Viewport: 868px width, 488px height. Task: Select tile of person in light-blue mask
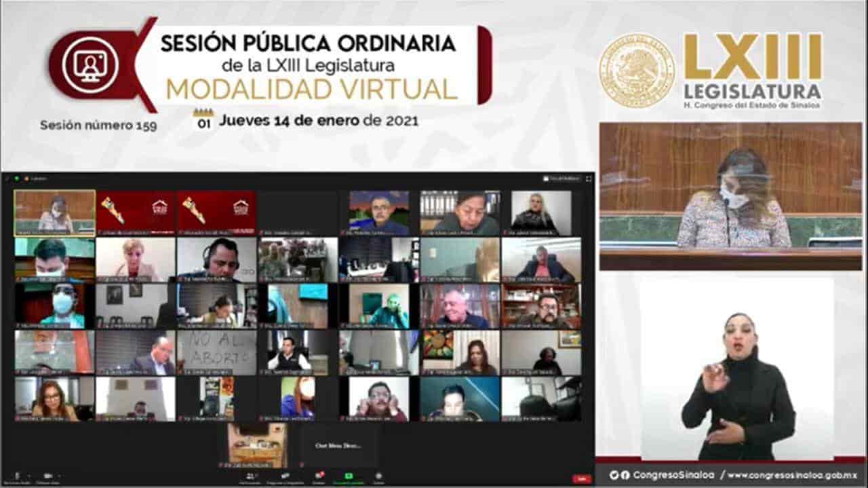pos(55,306)
